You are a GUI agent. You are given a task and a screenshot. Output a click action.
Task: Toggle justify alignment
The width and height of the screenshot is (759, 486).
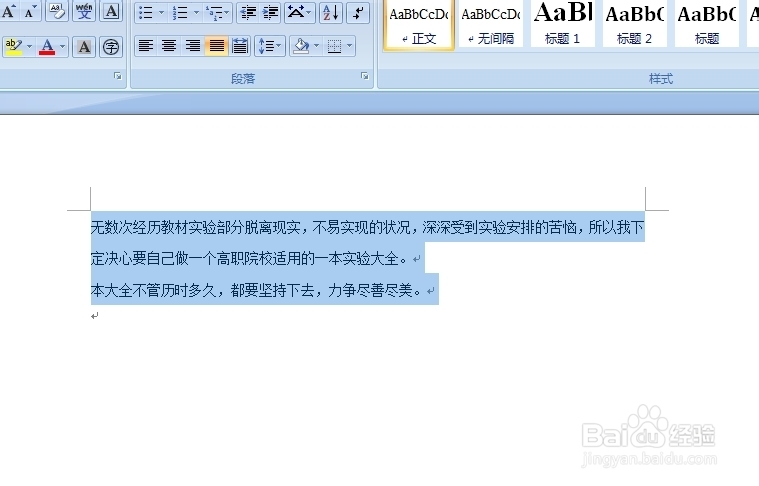pos(216,46)
